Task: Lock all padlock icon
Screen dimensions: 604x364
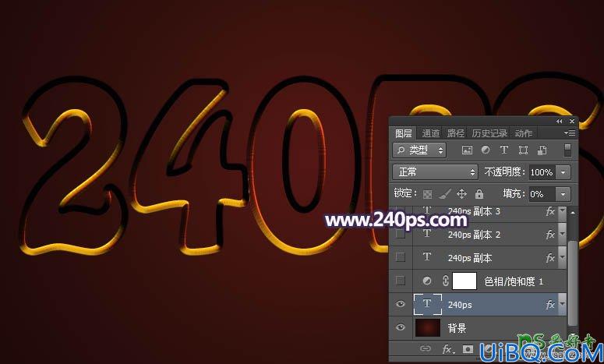Action: tap(479, 194)
